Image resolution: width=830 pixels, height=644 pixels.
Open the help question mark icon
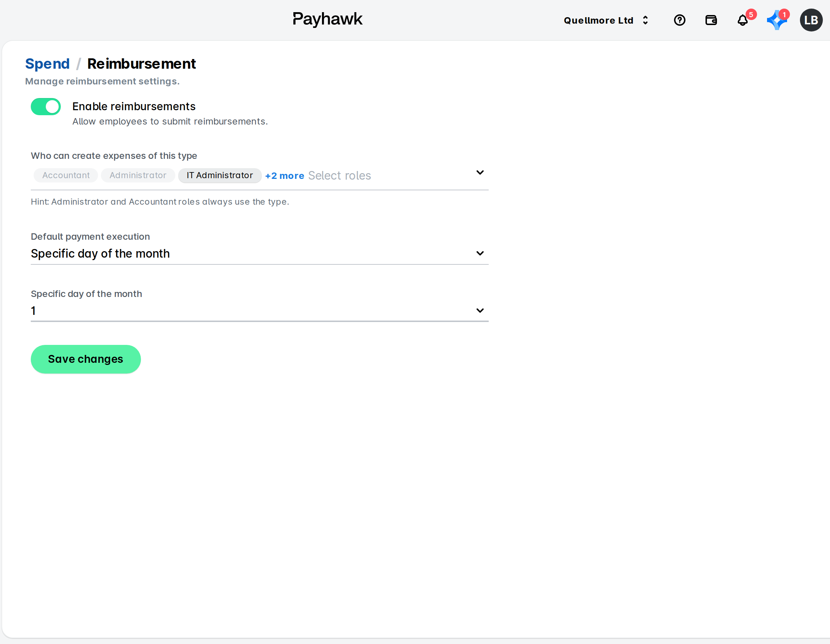[679, 20]
